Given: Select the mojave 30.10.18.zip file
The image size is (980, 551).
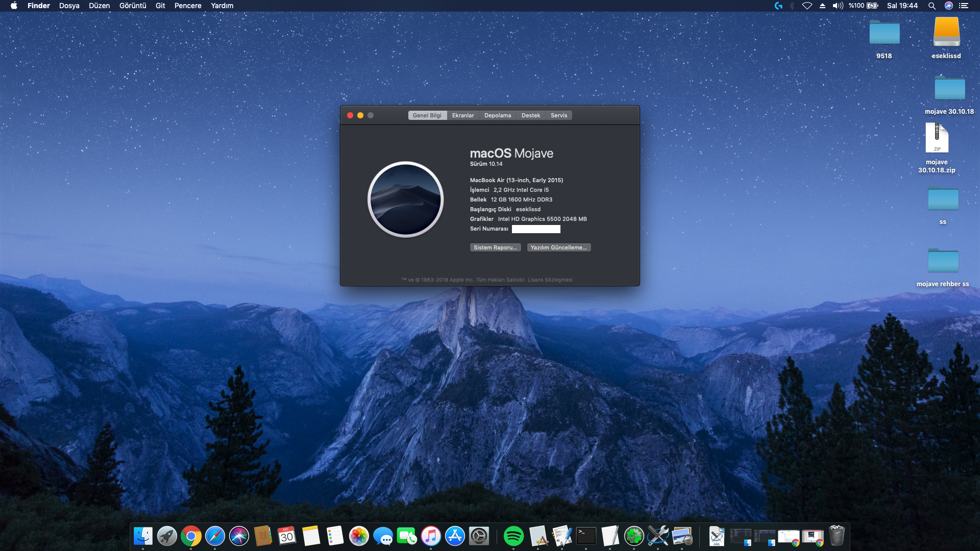Looking at the screenshot, I should click(x=937, y=139).
